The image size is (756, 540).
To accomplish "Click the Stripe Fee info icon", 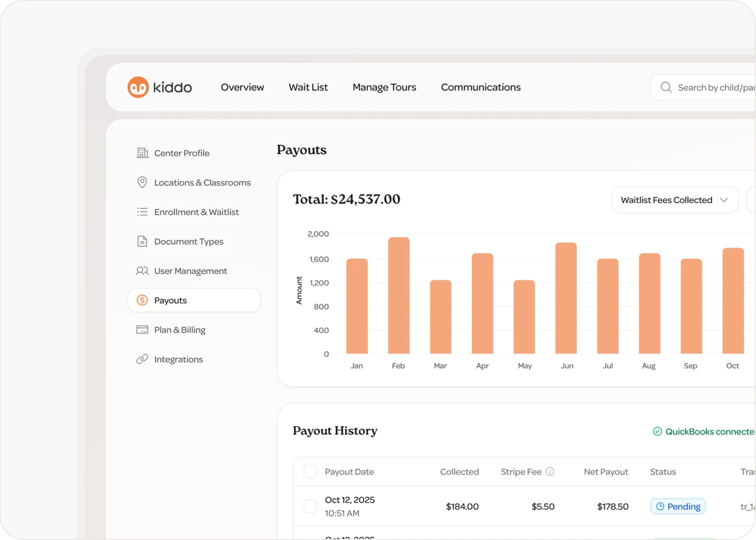I will click(x=550, y=472).
